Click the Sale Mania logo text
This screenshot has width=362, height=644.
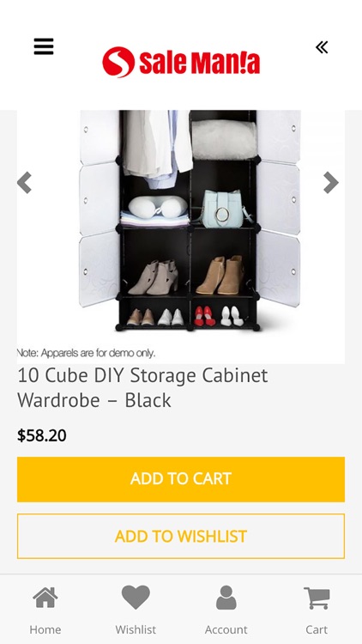coord(200,63)
